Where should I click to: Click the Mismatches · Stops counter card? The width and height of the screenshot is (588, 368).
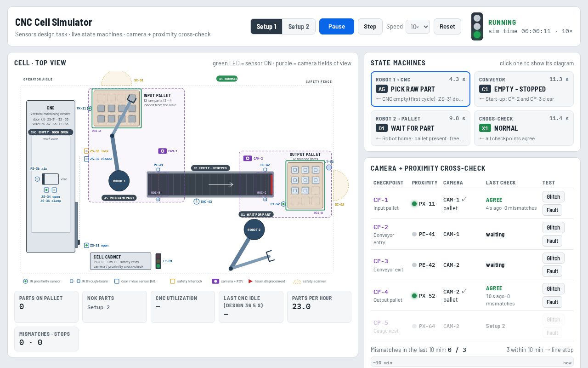coord(46,339)
